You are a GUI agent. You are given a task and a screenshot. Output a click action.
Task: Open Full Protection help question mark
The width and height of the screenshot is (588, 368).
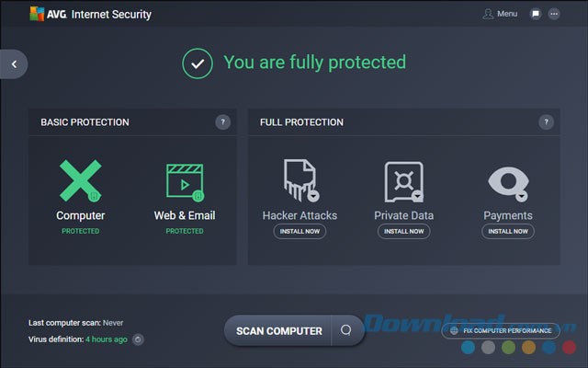click(546, 122)
